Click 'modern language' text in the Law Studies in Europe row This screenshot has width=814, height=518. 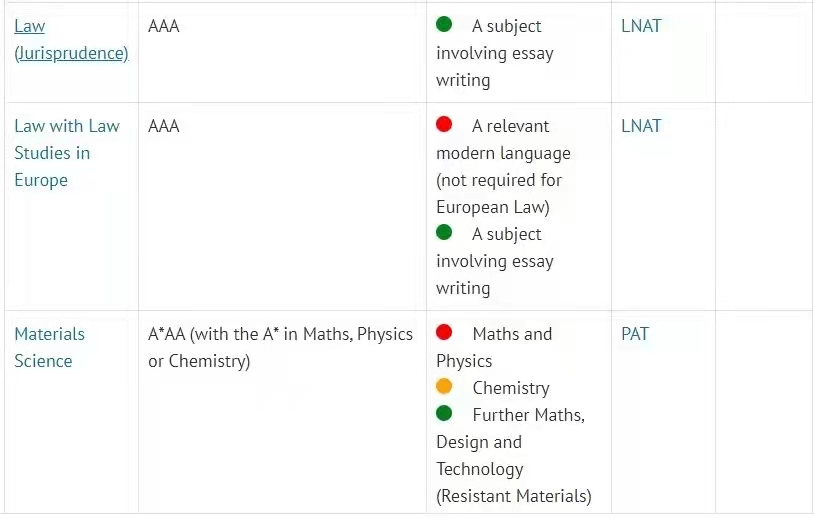(x=503, y=153)
